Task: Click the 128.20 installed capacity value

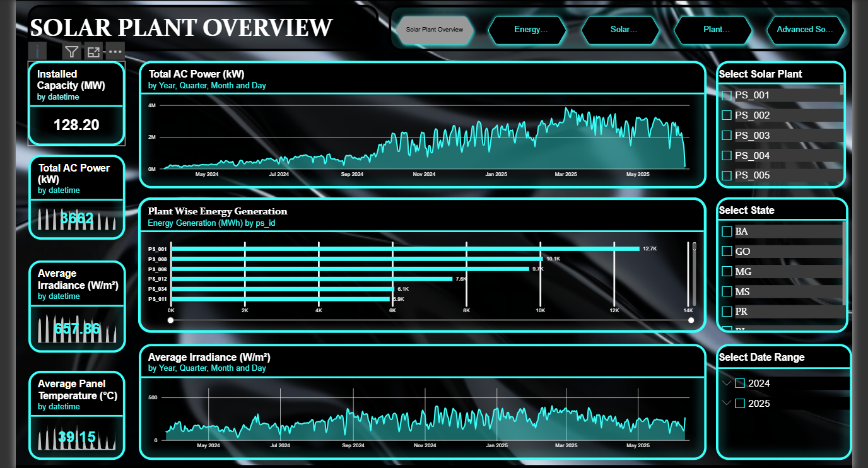Action: coord(76,125)
